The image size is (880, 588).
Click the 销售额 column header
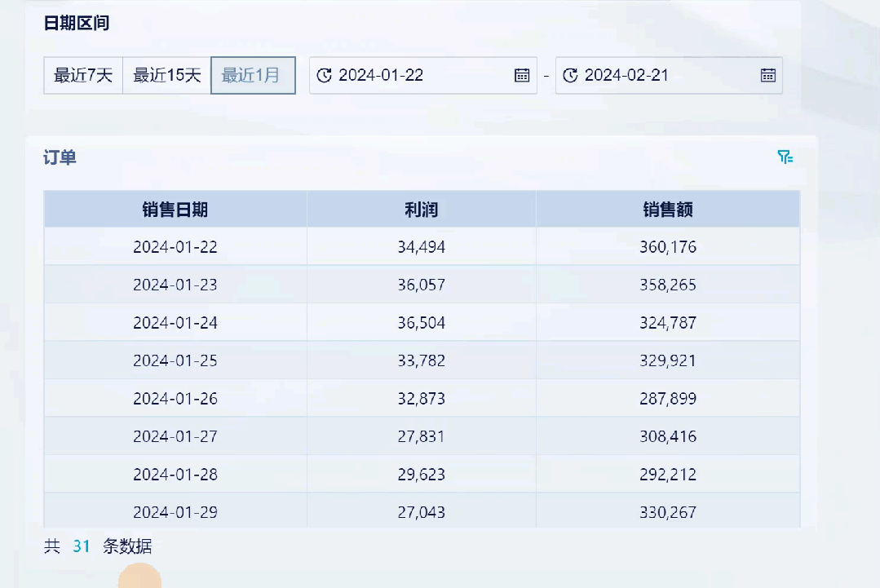point(668,210)
